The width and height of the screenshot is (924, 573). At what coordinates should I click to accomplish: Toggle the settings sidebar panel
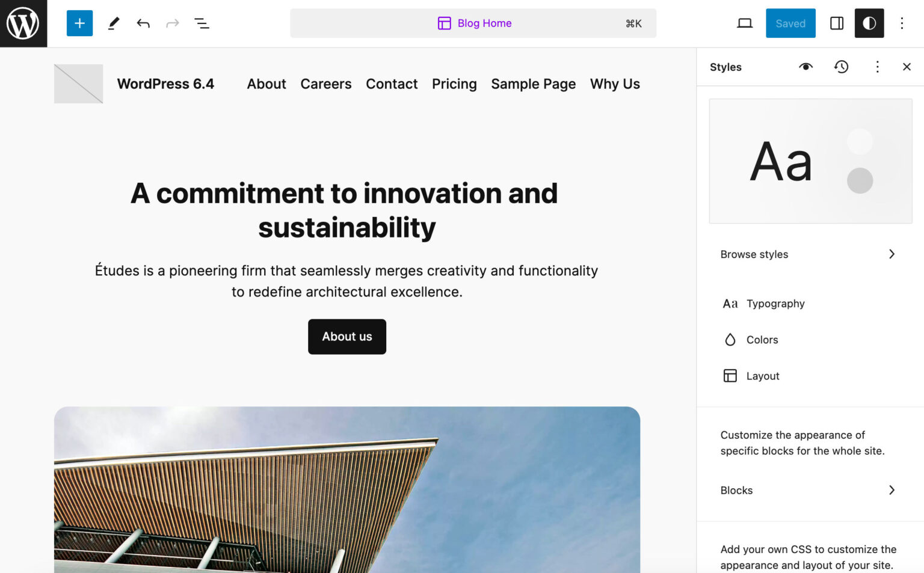point(837,23)
